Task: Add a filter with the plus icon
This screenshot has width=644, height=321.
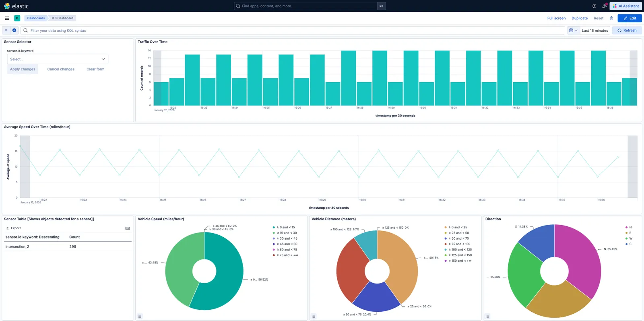Action: tap(14, 30)
